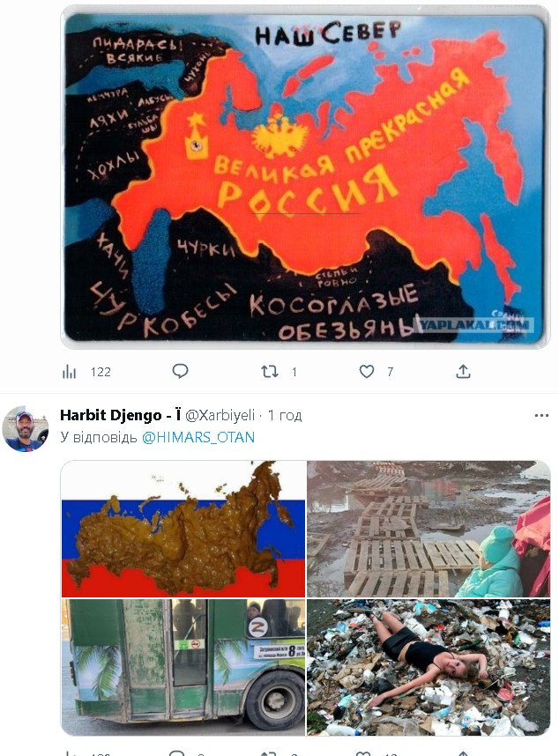Open view analytics icon on first tweet
This screenshot has height=756, width=559.
[70, 371]
